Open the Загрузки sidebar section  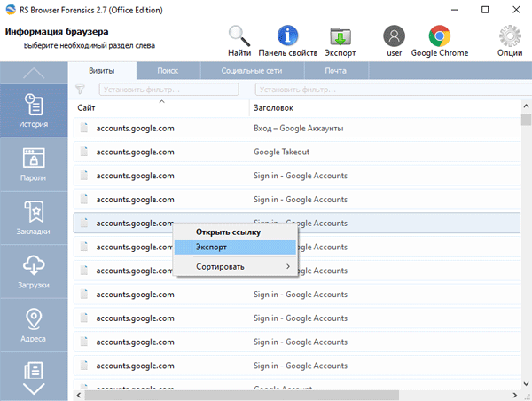click(34, 271)
